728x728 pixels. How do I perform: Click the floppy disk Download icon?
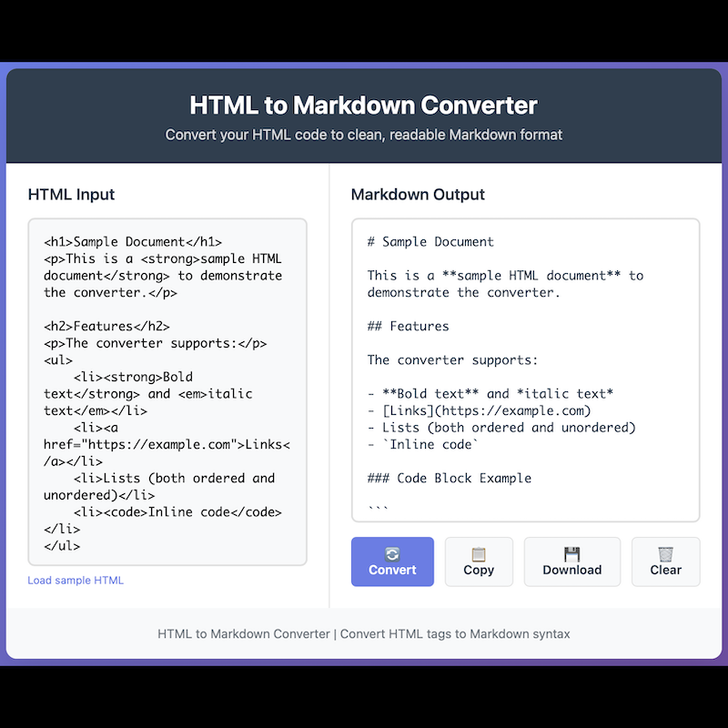click(x=571, y=553)
